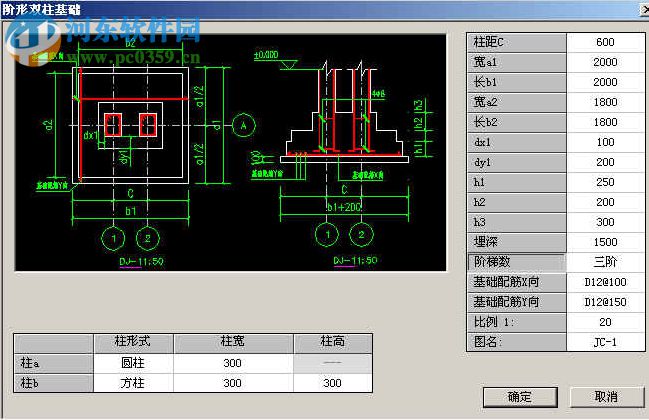The width and height of the screenshot is (649, 420).
Task: Edit 柱b 柱高 cell 300
Action: tap(333, 383)
